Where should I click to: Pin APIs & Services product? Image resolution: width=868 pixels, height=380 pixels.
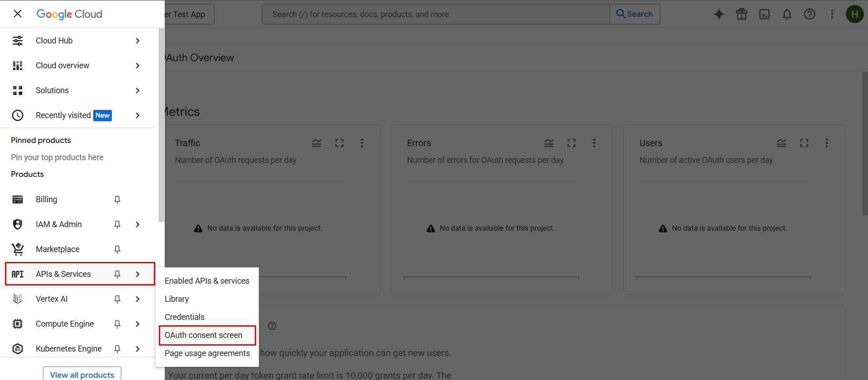[117, 274]
